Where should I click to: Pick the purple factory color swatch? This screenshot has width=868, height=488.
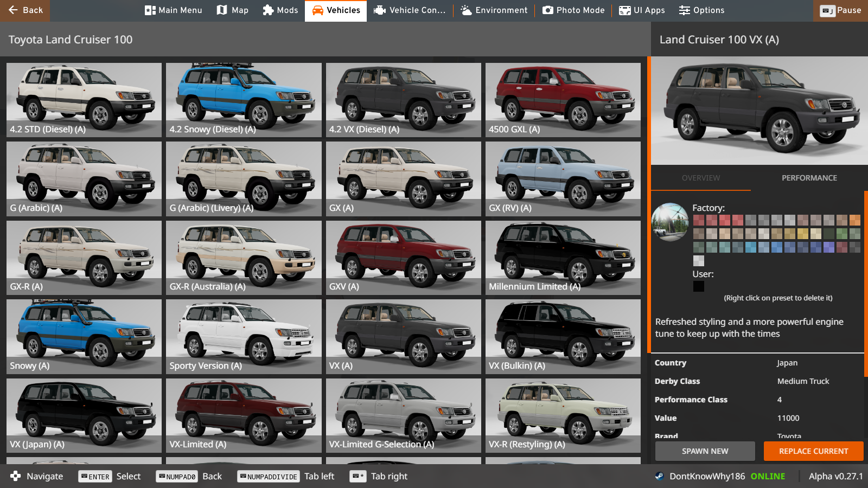click(x=828, y=247)
